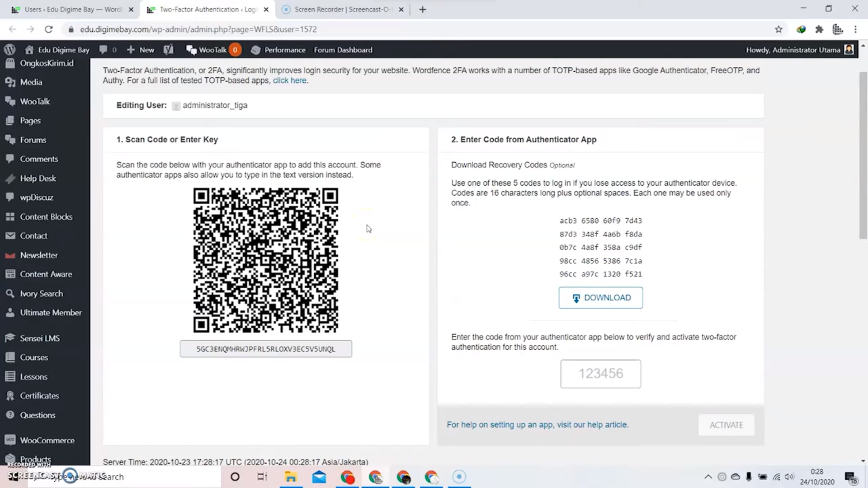Click recovery code acb3 6580 60f9 7d43
868x488 pixels.
(600, 221)
